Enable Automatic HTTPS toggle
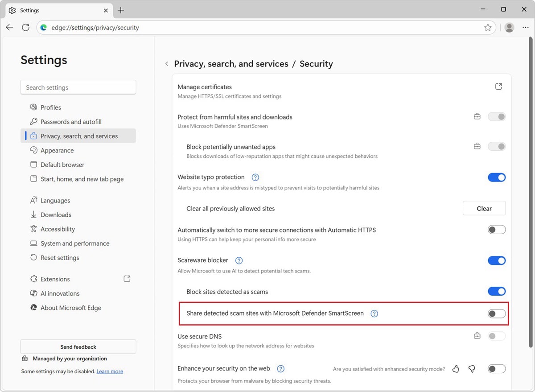This screenshot has height=392, width=535. tap(496, 230)
